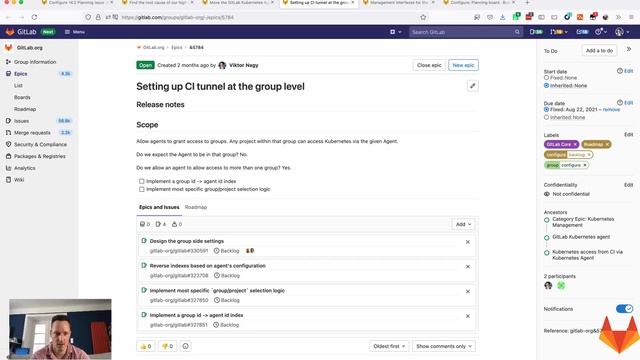Remove the Roadmap label
The height and width of the screenshot is (360, 640).
[607, 144]
